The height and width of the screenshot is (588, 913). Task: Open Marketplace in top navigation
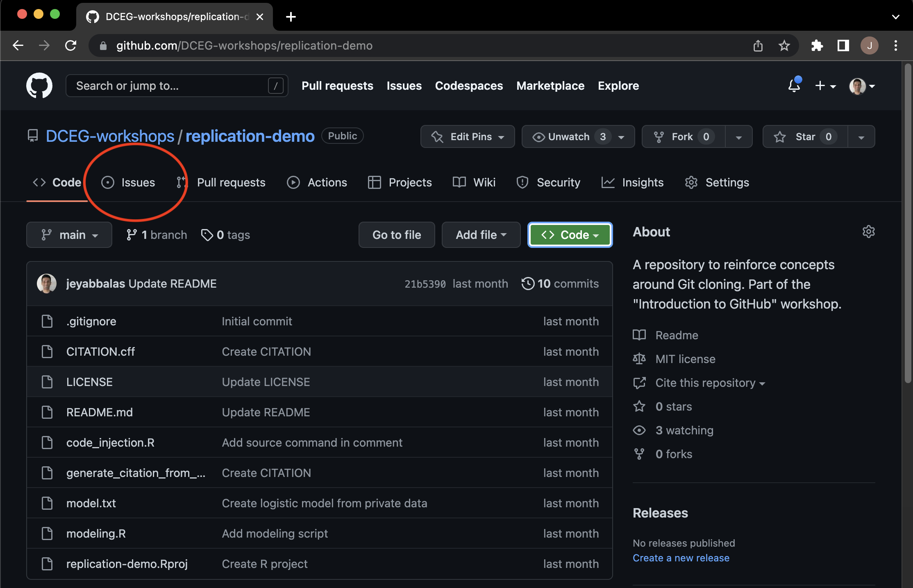550,86
